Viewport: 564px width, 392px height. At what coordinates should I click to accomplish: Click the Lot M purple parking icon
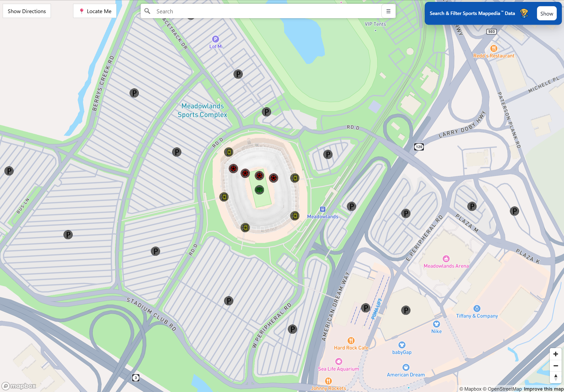tap(216, 39)
